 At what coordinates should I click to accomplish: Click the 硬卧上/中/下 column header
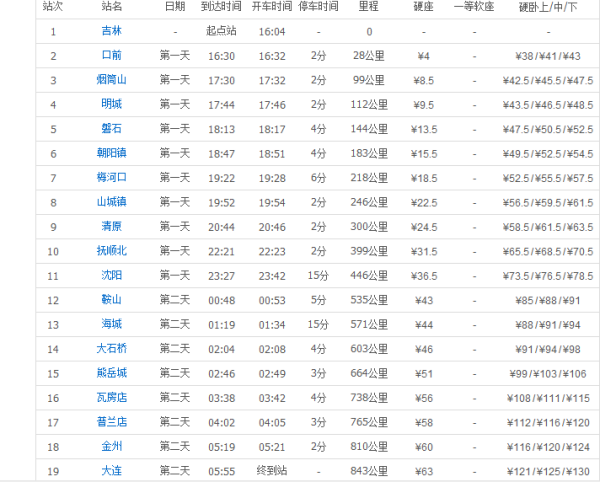pos(550,7)
